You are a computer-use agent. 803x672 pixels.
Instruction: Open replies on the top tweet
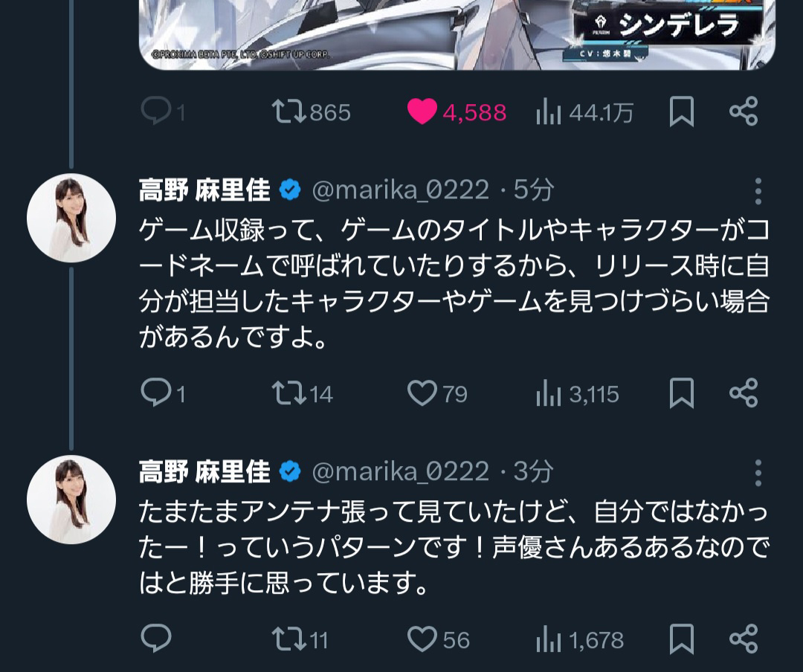coord(155,112)
